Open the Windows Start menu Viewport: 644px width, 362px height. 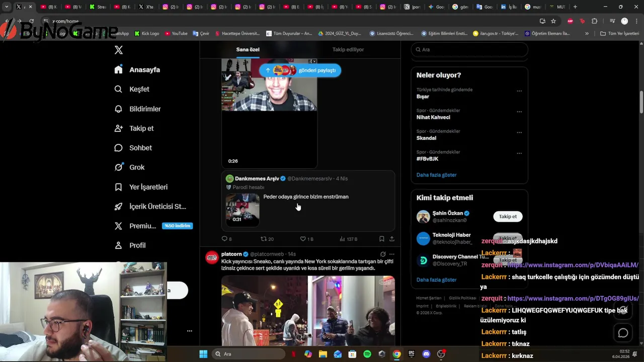(x=203, y=354)
